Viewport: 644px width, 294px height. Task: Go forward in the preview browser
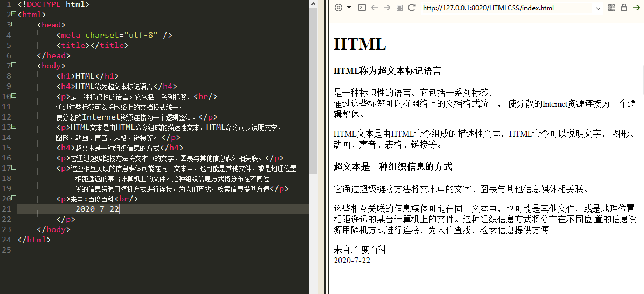pos(386,8)
